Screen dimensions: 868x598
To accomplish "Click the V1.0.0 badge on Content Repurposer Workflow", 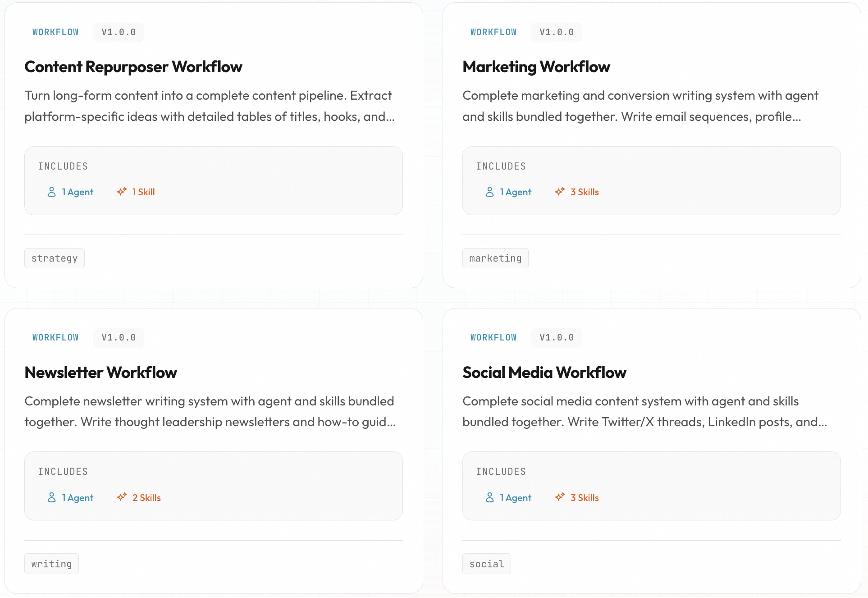I will tap(119, 32).
